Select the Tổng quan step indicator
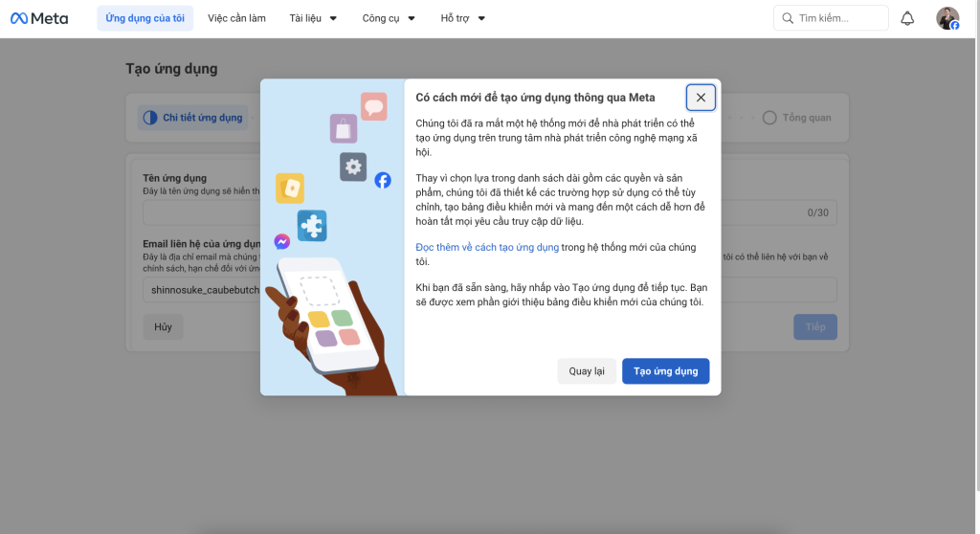The height and width of the screenshot is (534, 980). coord(797,118)
